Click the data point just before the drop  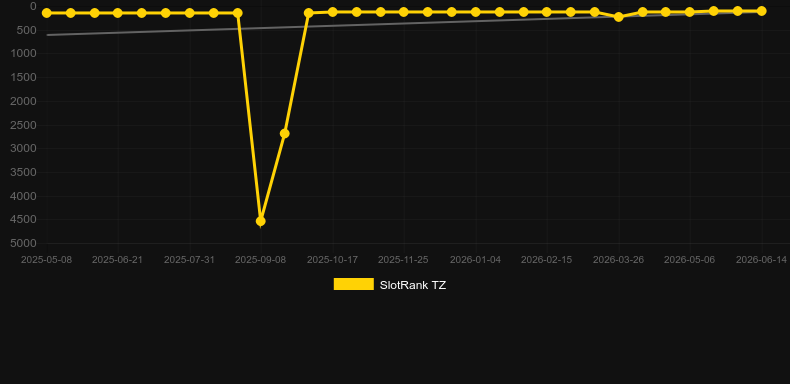tap(237, 13)
